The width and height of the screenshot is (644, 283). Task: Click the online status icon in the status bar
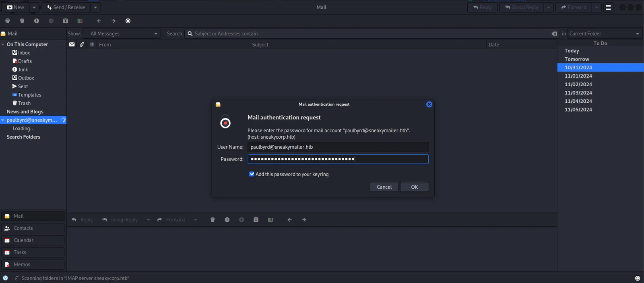[5, 278]
